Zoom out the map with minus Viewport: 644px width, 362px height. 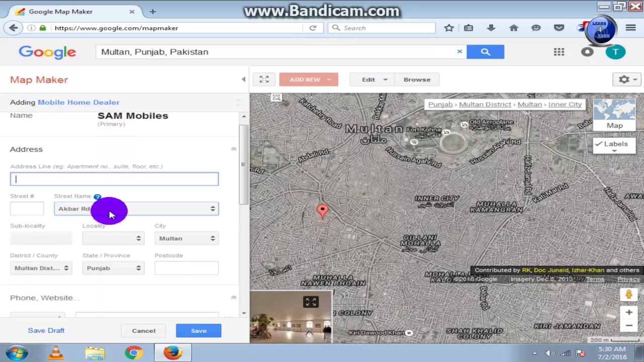tap(629, 325)
